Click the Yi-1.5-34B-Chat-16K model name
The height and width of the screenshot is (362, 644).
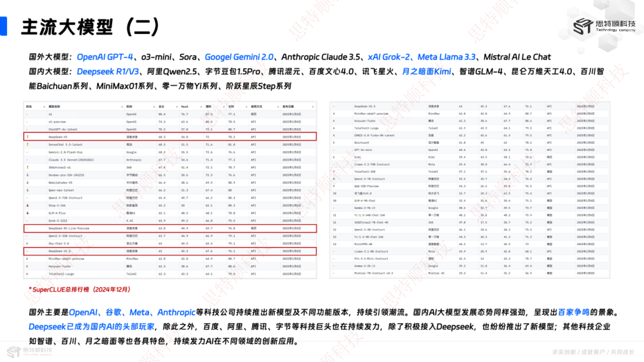click(370, 215)
